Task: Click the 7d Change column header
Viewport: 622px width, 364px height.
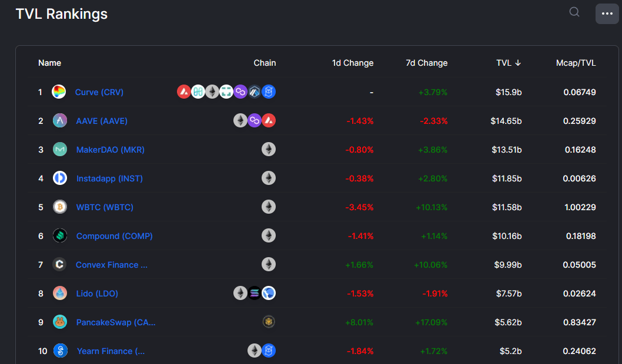Action: 426,63
